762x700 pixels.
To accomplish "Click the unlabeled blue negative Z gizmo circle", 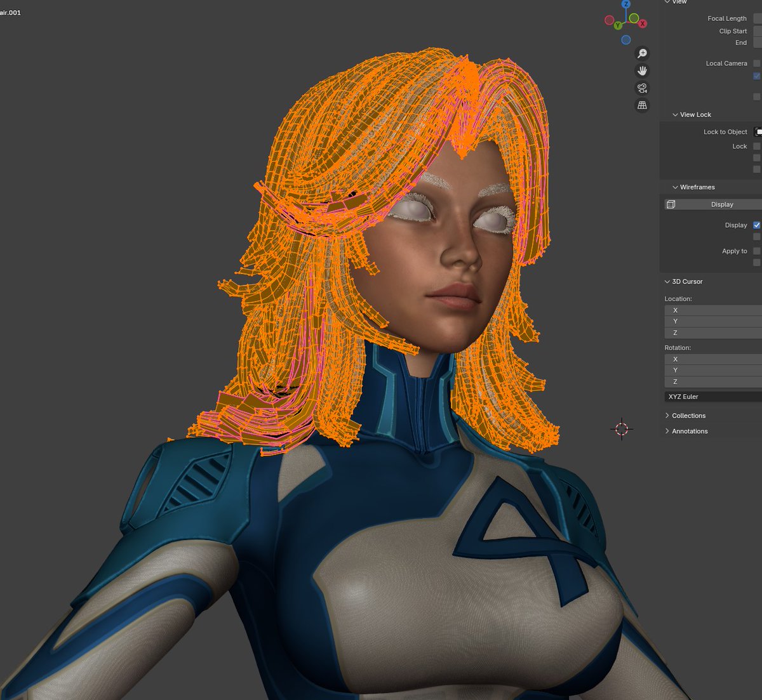I will (x=626, y=40).
